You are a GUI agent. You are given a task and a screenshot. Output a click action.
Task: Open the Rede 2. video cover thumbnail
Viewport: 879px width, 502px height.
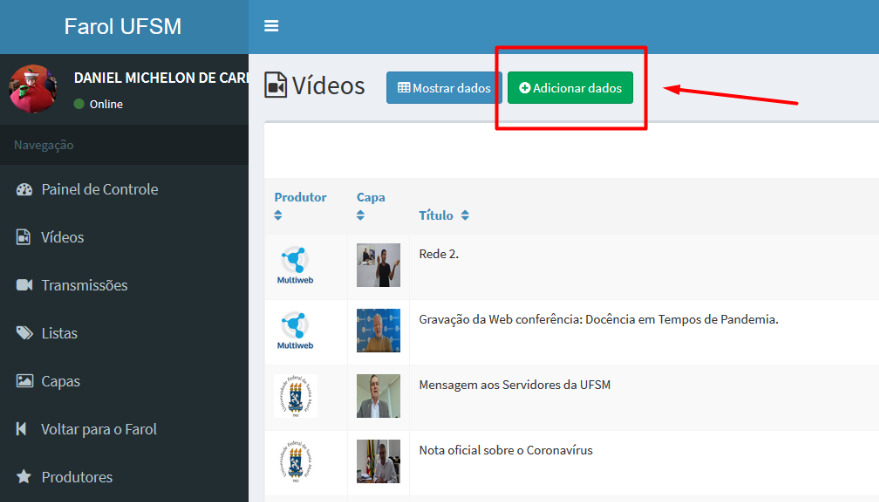point(378,266)
